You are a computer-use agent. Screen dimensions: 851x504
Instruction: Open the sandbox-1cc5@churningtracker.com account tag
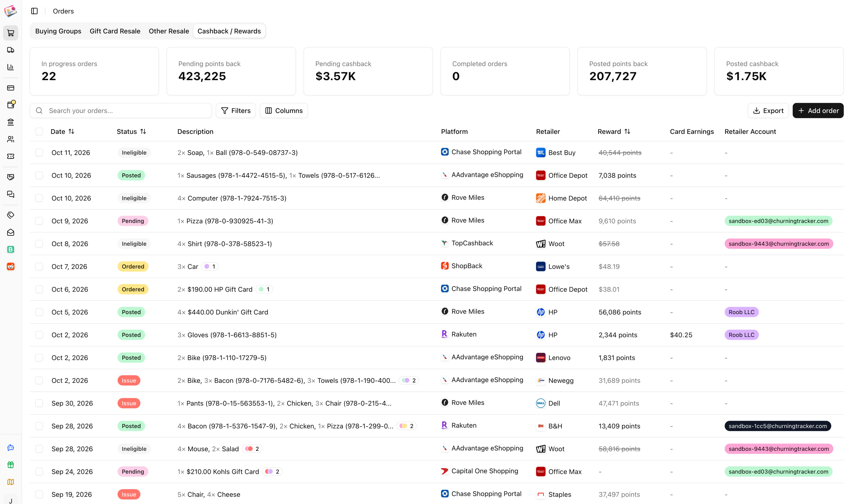click(778, 426)
